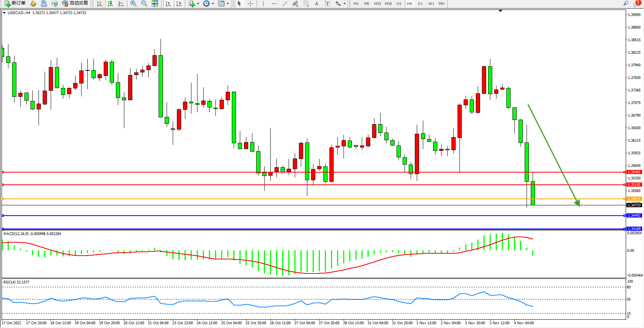Switch to the D1 timeframe
Screen dimensions: 644x328
pos(420,3)
